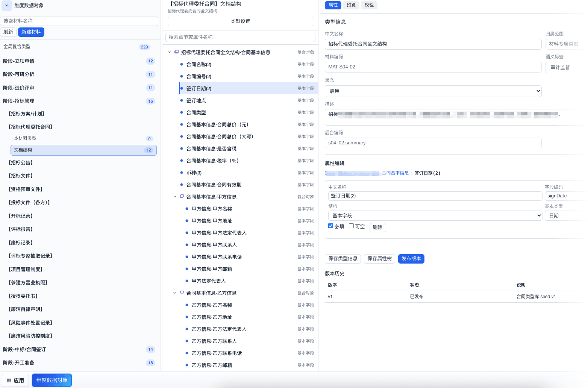588x388 pixels.
Task: Open the 结构 dropdown showing 基本字段
Action: [x=435, y=215]
